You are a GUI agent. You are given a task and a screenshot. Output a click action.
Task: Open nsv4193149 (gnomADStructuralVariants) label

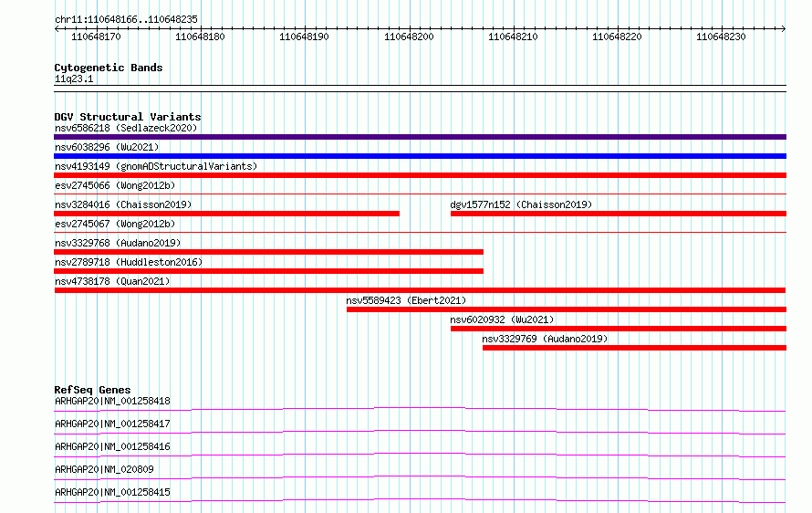click(x=156, y=166)
